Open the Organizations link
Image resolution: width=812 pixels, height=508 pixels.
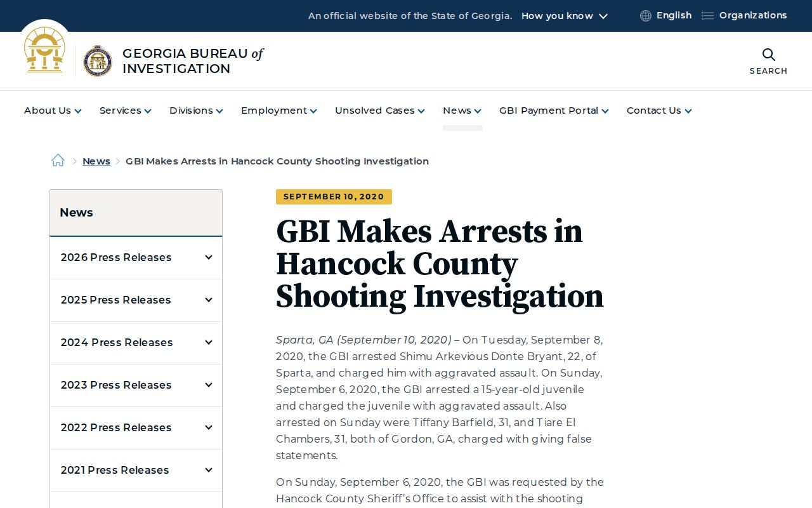[753, 15]
